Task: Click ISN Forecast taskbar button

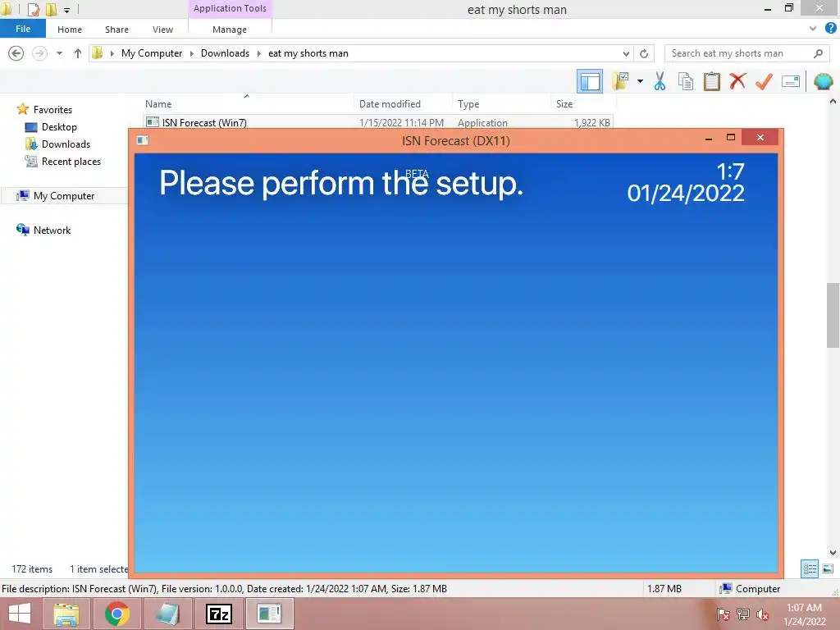Action: pyautogui.click(x=269, y=614)
